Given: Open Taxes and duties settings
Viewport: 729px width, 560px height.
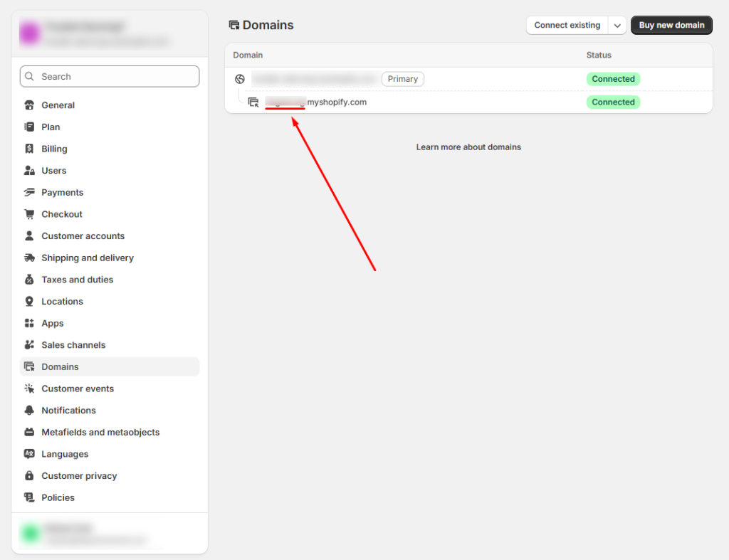Looking at the screenshot, I should click(x=77, y=280).
